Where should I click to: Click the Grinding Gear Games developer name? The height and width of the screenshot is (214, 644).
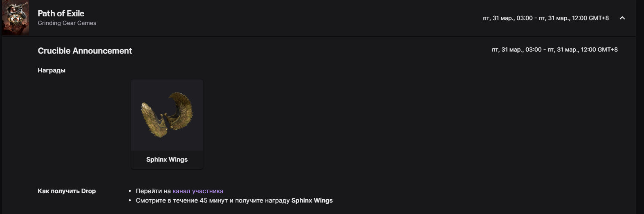(x=67, y=23)
